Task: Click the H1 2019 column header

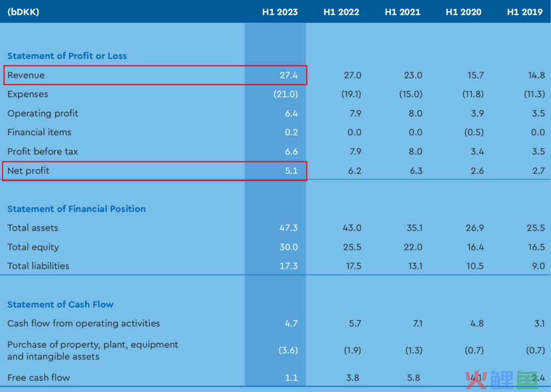Action: click(524, 12)
